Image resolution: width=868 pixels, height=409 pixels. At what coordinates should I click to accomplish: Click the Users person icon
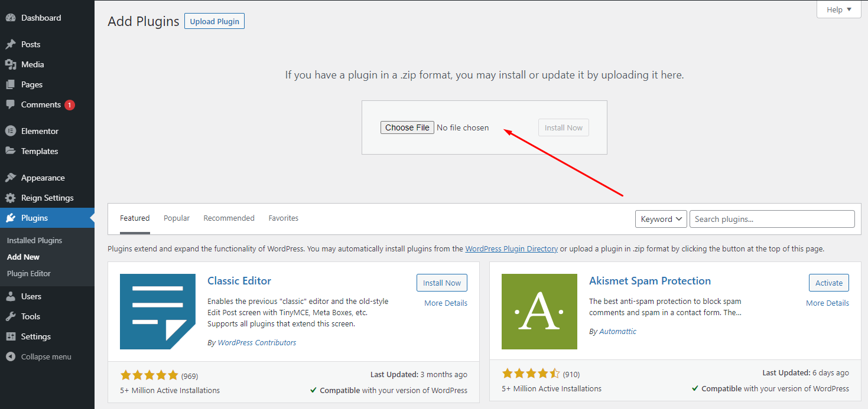[11, 296]
